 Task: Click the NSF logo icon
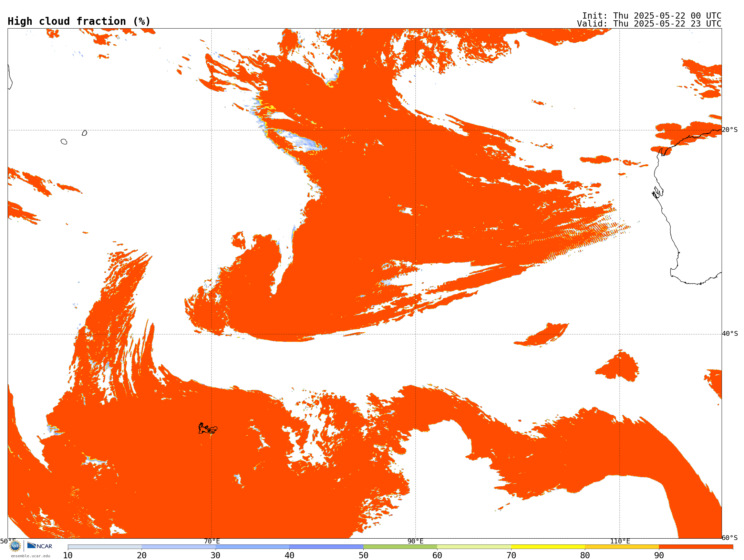(15, 546)
